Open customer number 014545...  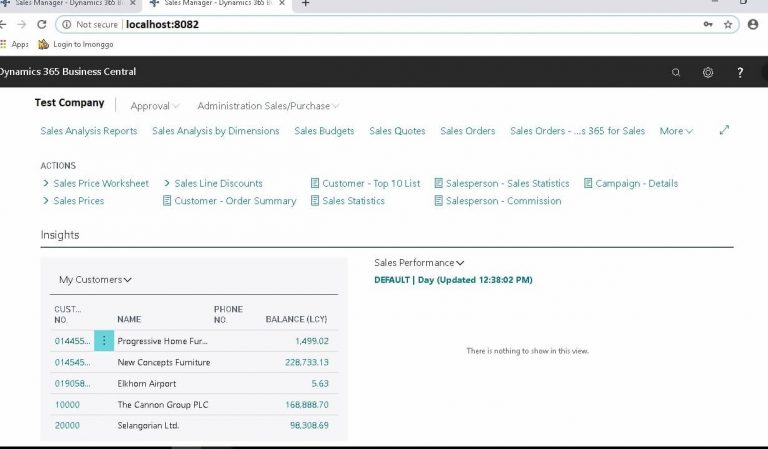pos(72,362)
